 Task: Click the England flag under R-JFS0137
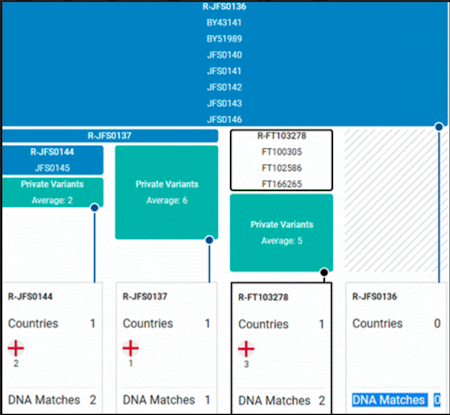tap(130, 348)
